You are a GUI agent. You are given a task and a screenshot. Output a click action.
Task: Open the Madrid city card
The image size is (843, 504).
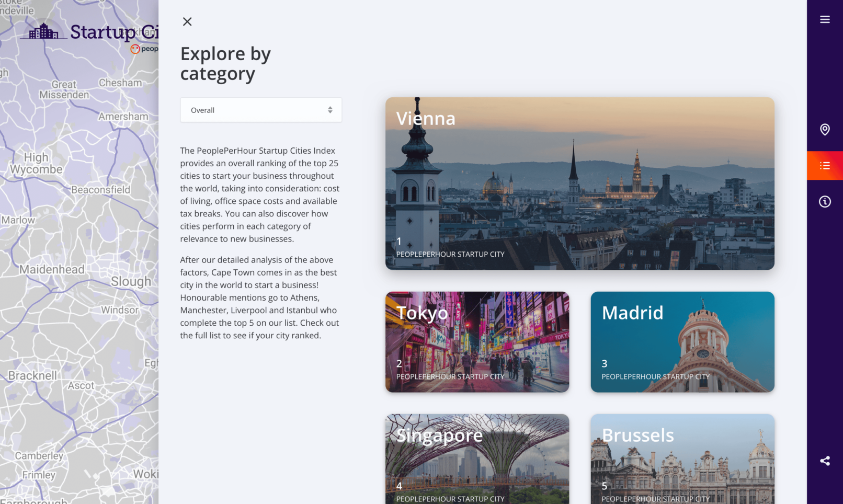(682, 342)
